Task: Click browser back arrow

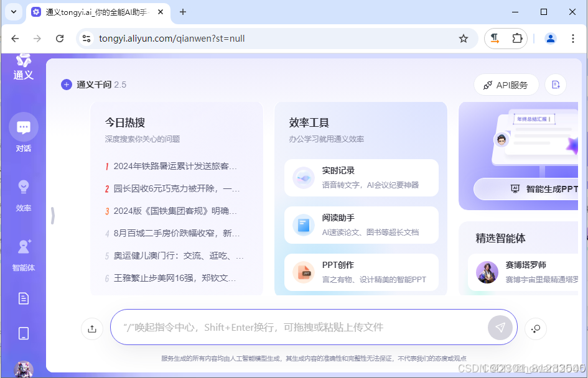Action: (15, 38)
